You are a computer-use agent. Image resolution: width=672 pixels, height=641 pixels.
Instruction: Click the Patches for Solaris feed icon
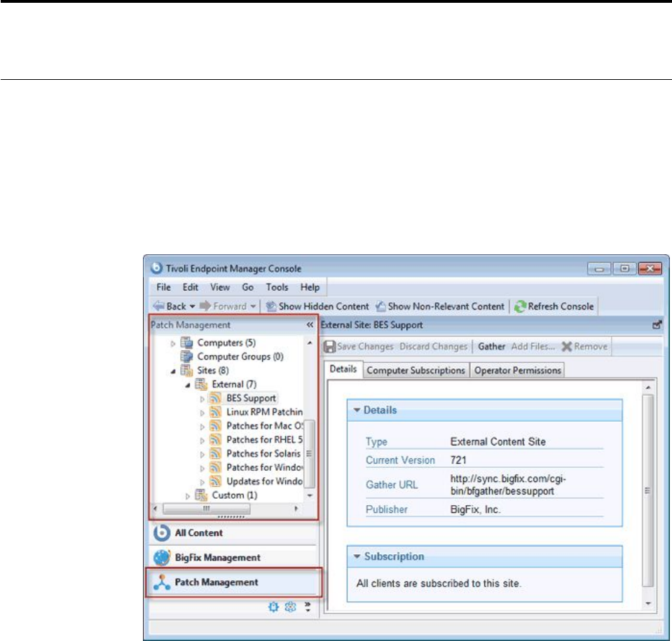[x=216, y=453]
